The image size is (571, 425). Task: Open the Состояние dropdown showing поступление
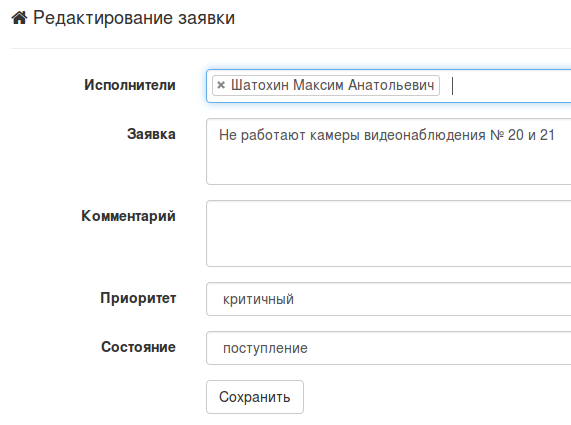pyautogui.click(x=389, y=348)
